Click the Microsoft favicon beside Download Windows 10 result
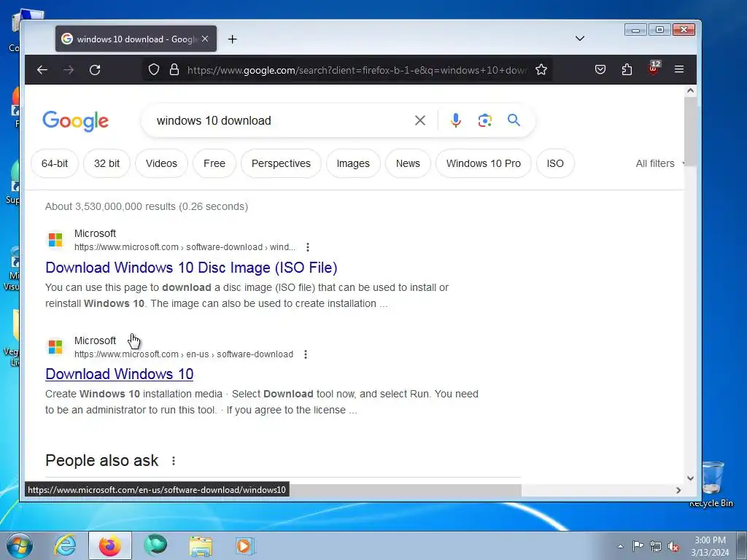The height and width of the screenshot is (560, 747). pos(55,346)
